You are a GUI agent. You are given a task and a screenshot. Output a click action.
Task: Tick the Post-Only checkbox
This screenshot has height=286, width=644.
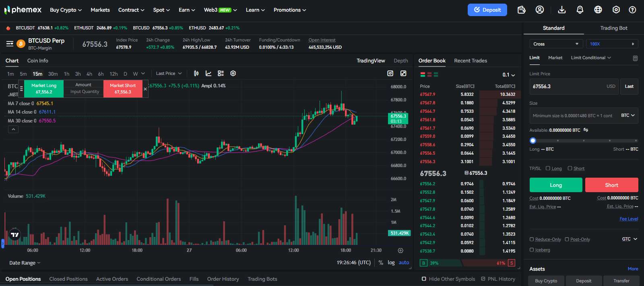(x=567, y=239)
